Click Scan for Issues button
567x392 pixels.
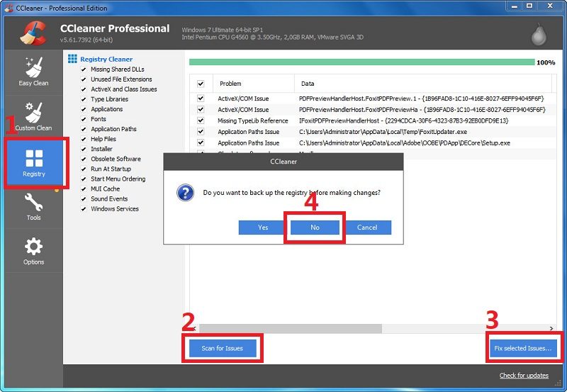[x=223, y=348]
